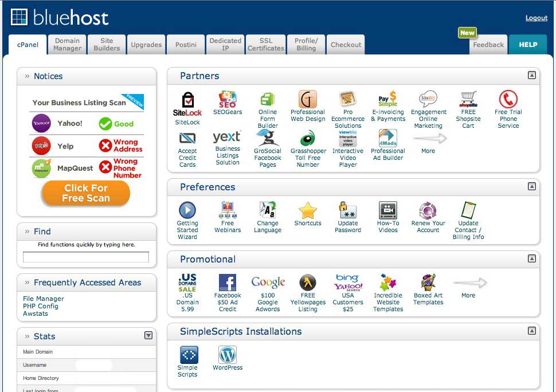Open the Change Language icon
The width and height of the screenshot is (556, 392).
(268, 211)
